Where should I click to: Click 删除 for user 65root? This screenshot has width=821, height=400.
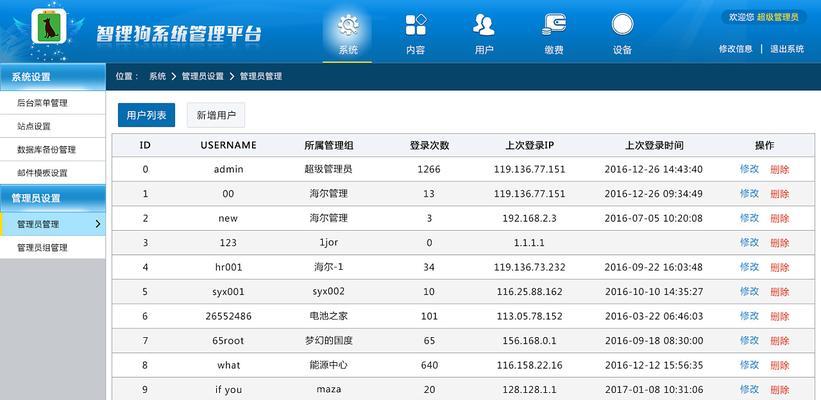[x=780, y=341]
